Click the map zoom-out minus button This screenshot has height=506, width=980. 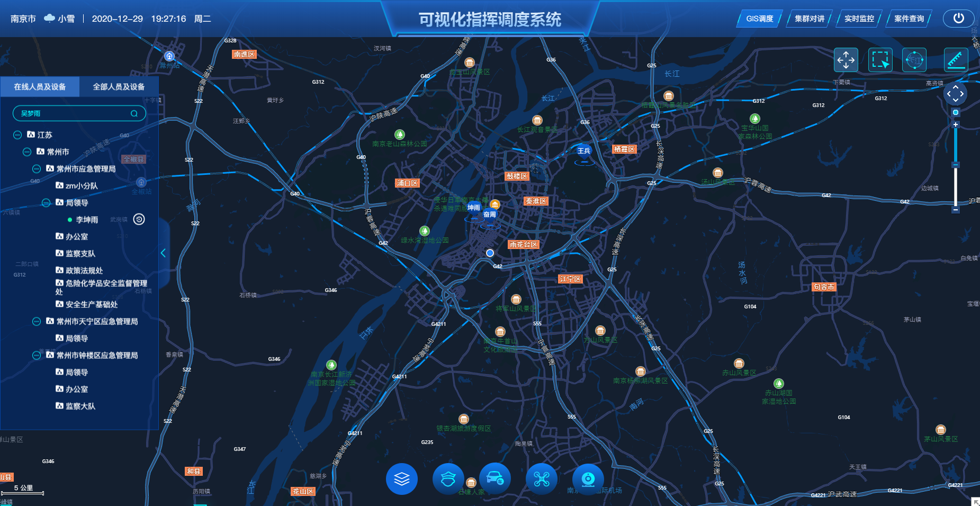(956, 210)
